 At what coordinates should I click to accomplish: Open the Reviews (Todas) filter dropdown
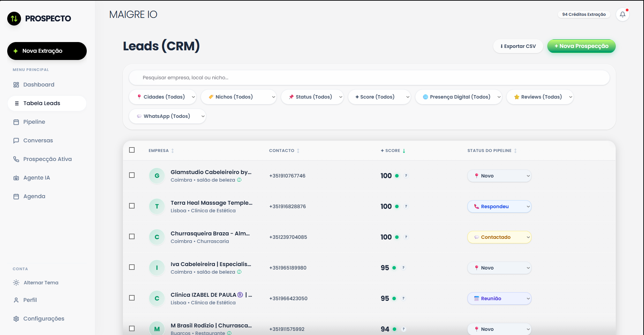[x=540, y=97]
